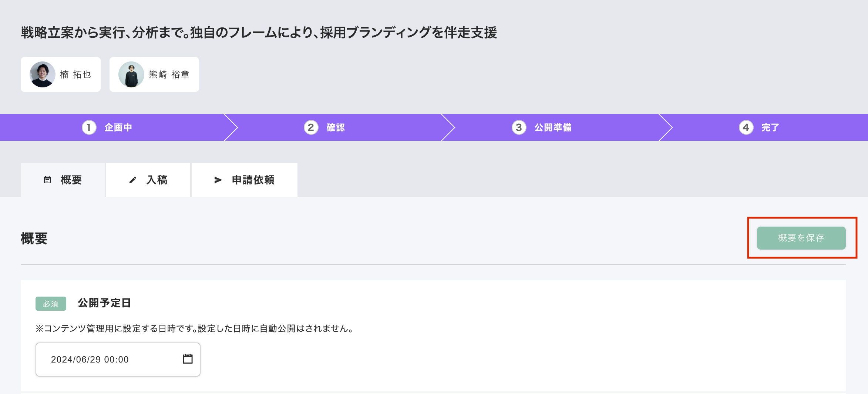Click 熊崎 裕章 avatar photo

pos(131,74)
